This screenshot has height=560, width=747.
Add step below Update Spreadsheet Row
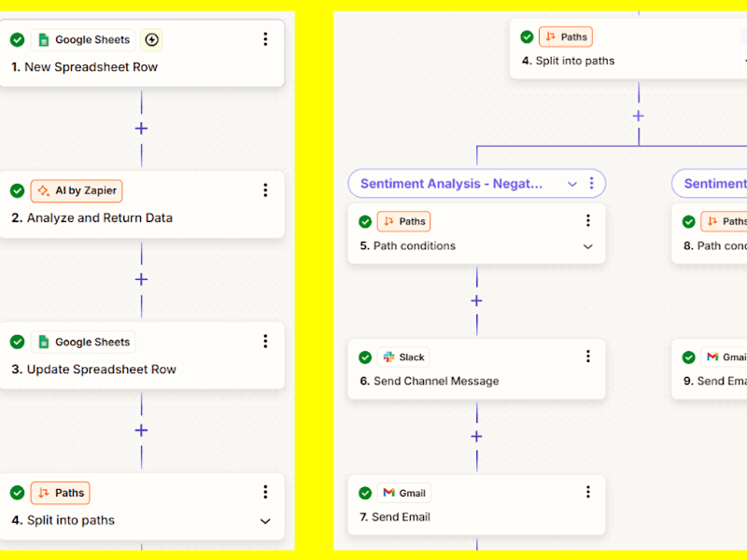pos(142,430)
